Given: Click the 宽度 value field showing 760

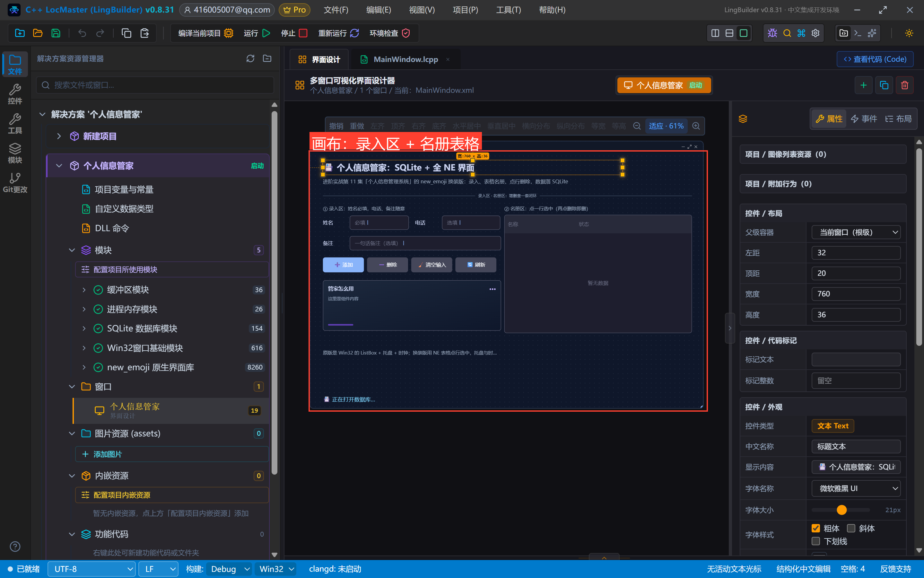Looking at the screenshot, I should point(856,294).
